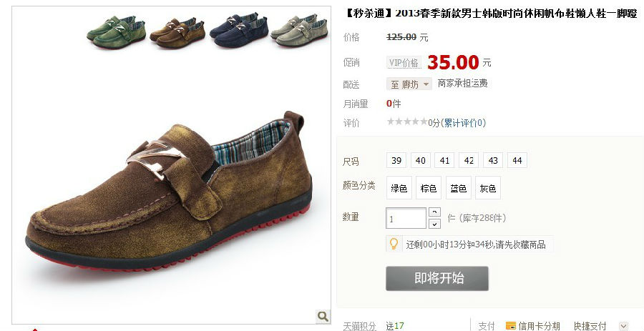Viewport: 644px width, 331px height.
Task: Click the lightbulb reminder icon
Action: 394,244
